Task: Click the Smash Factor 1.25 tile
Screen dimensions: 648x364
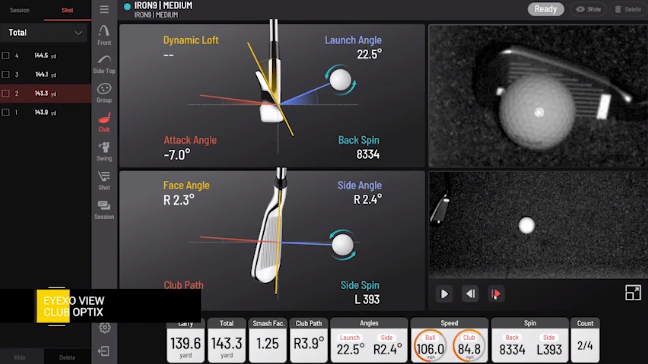Action: click(268, 341)
